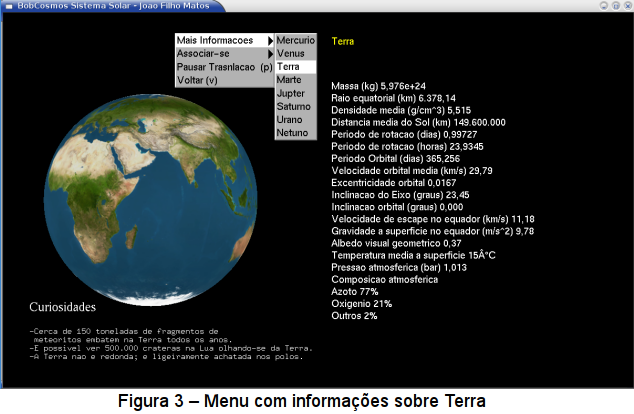Open the window menu icon in title bar

click(x=8, y=6)
